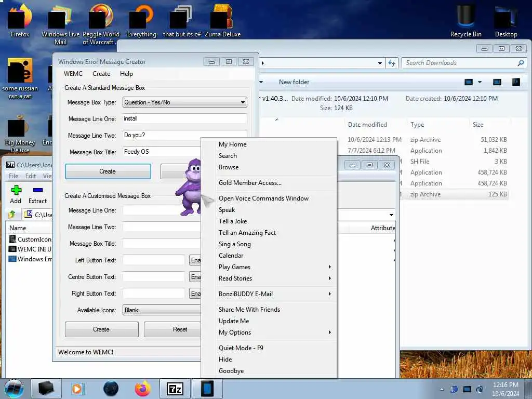532x399 pixels.
Task: Click Quiet Mode - F9 entry
Action: tap(270, 348)
